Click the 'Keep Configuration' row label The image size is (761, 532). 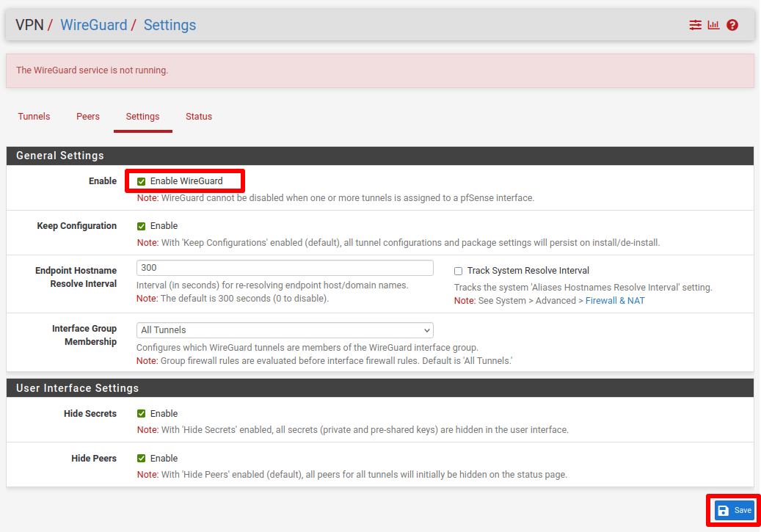(x=76, y=226)
